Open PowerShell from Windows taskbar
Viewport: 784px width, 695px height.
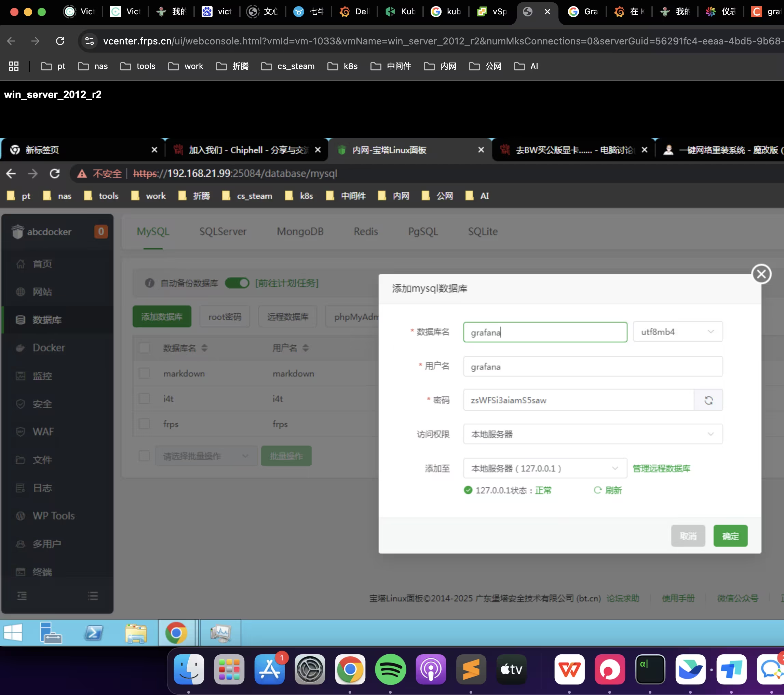[x=94, y=633]
